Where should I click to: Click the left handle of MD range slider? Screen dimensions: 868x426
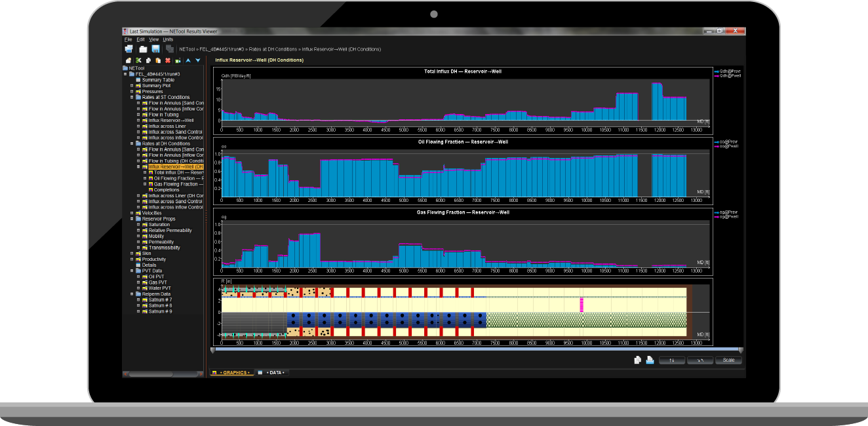coord(212,351)
